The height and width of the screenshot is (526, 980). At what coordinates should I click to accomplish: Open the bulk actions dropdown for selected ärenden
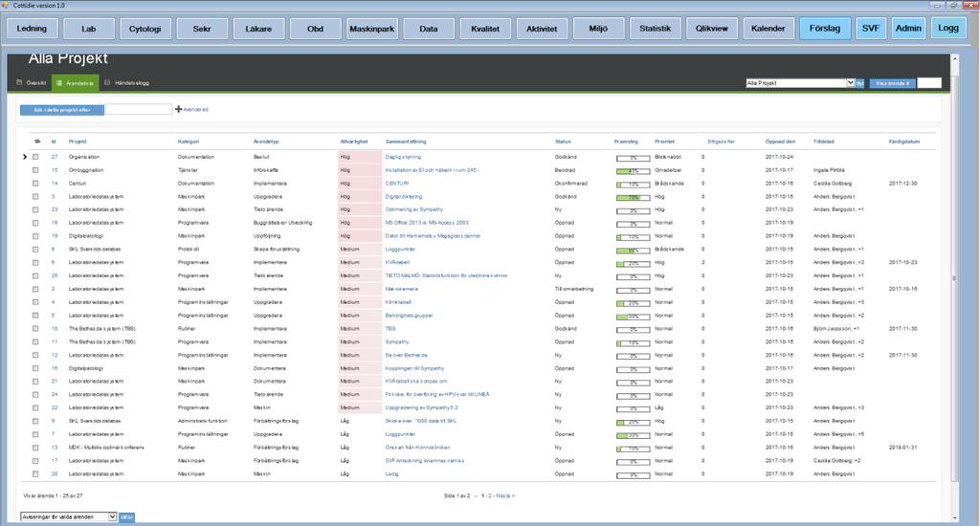(69, 516)
